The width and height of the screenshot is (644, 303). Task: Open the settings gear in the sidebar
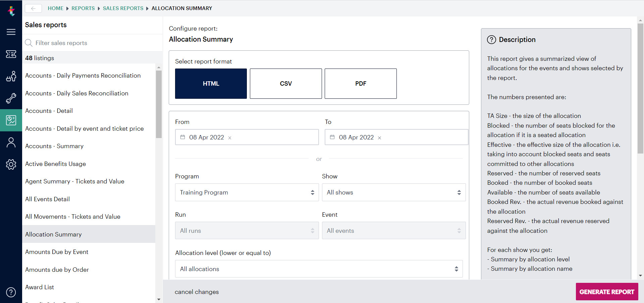point(11,164)
